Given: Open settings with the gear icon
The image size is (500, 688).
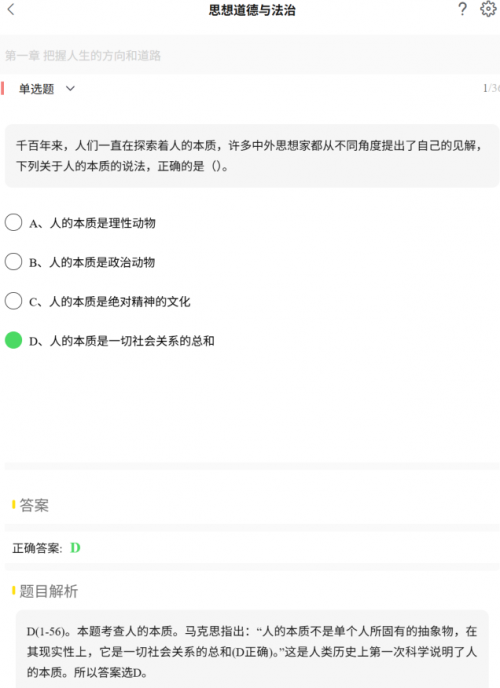Looking at the screenshot, I should [488, 9].
